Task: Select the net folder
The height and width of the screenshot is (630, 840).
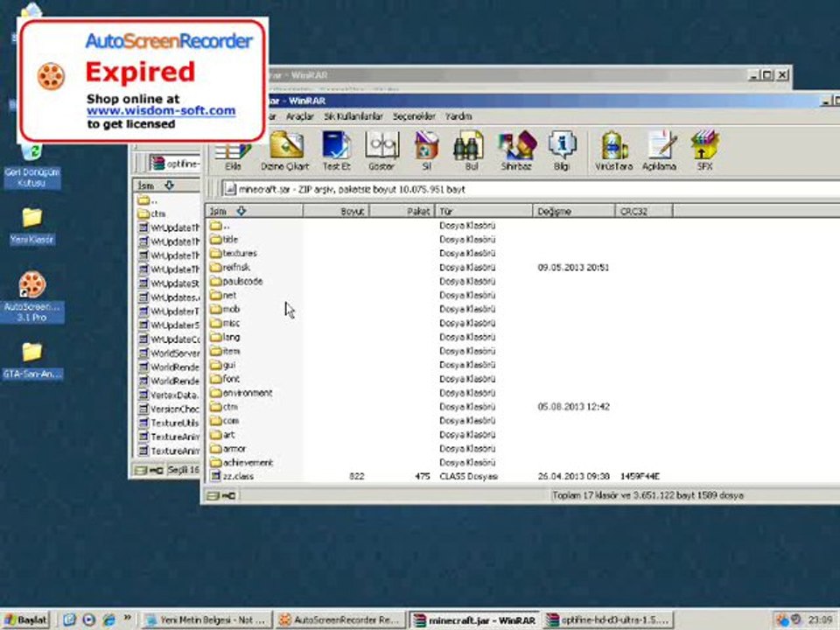Action: tap(223, 295)
